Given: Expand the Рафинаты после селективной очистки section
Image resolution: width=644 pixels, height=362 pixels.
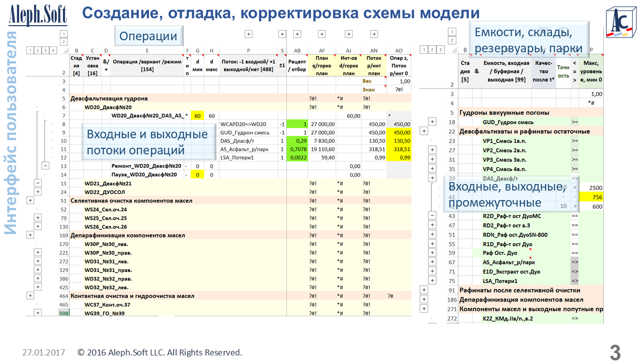Looking at the screenshot, I should (x=424, y=290).
